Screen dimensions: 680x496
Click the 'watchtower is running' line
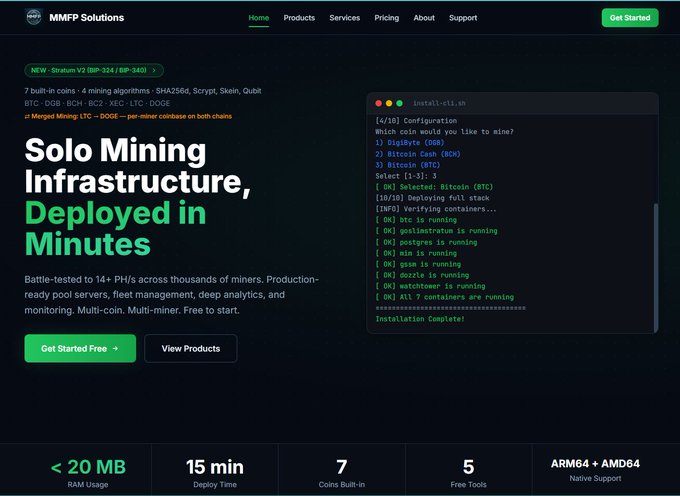pyautogui.click(x=430, y=286)
